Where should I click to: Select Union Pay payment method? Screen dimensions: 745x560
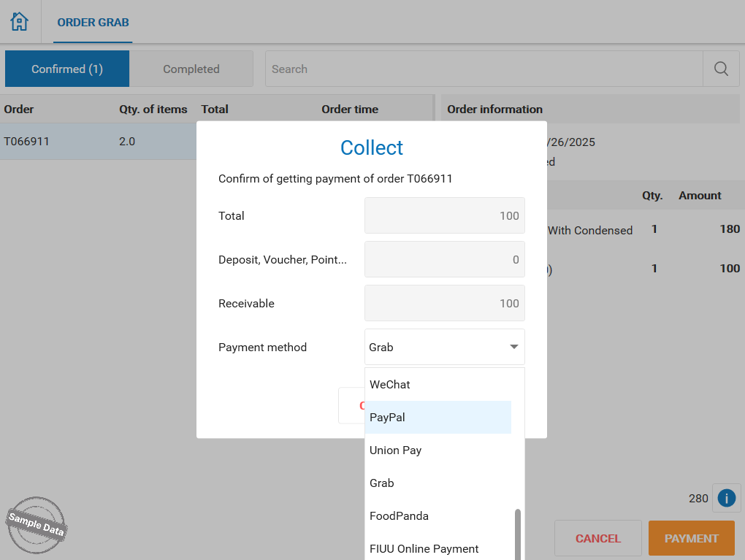pos(395,450)
